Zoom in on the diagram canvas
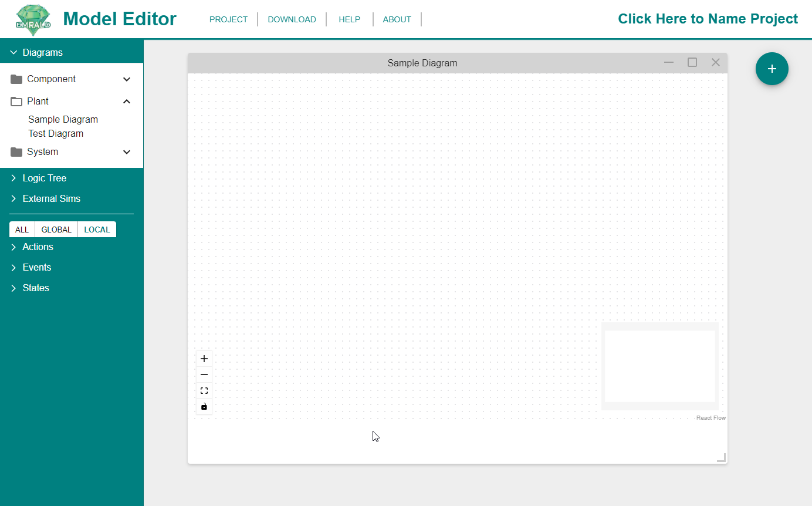The width and height of the screenshot is (812, 506). point(204,359)
